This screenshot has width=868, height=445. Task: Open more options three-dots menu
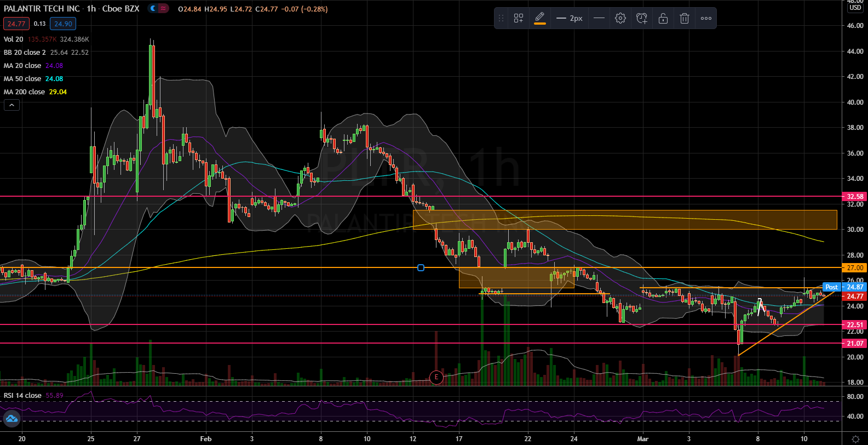(x=706, y=18)
